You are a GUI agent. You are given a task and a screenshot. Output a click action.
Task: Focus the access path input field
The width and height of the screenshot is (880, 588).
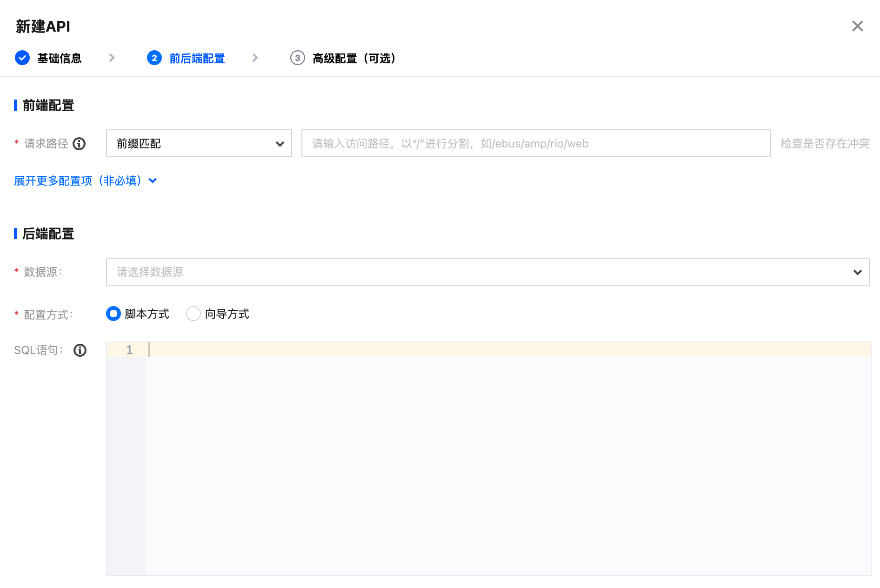tap(536, 144)
